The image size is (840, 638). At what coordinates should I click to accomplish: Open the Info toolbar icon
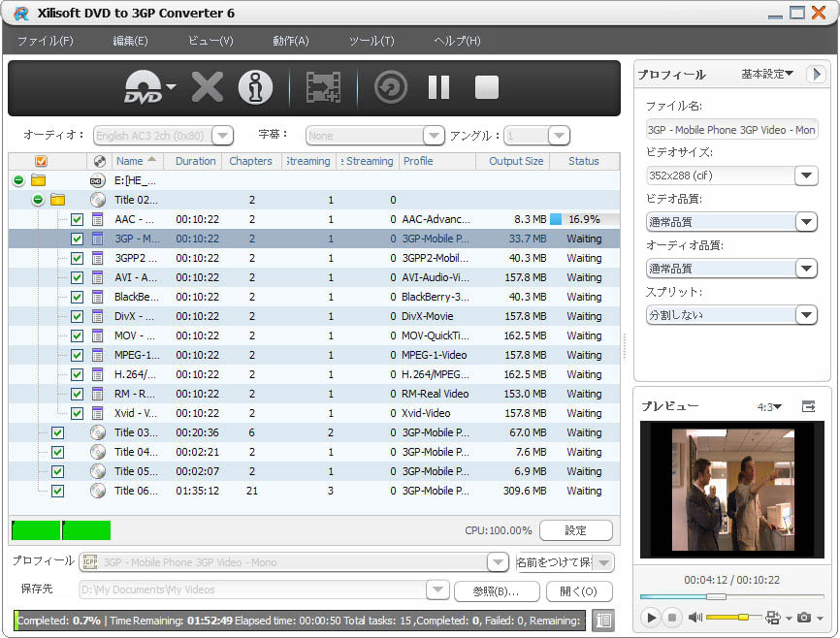(x=256, y=88)
